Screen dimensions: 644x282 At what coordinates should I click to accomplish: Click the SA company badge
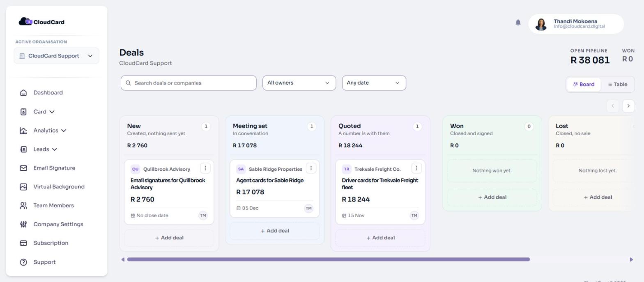241,169
